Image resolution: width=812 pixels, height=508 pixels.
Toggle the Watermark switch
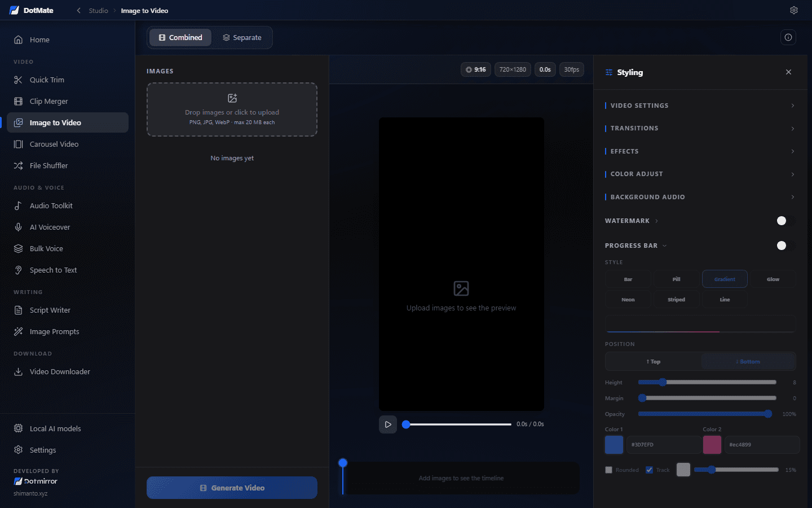point(785,221)
